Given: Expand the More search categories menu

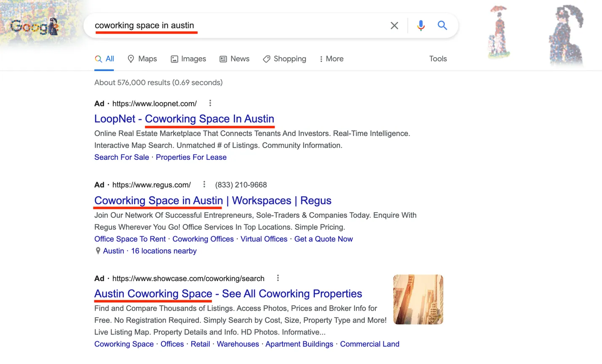Looking at the screenshot, I should [331, 59].
